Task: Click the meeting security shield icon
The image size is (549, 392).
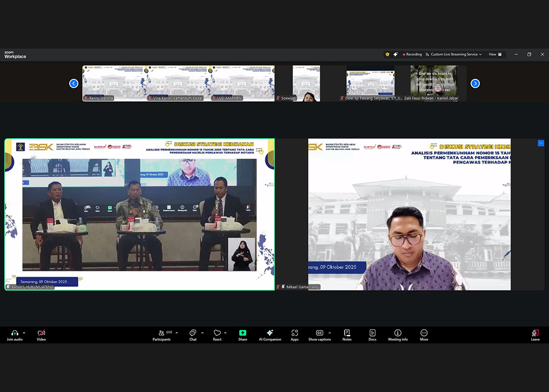Action: 387,54
